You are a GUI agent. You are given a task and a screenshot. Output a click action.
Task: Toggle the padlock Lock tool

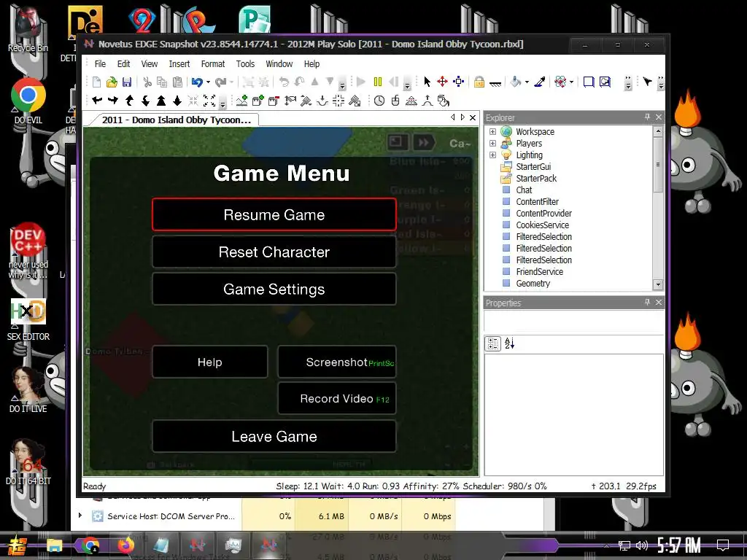[479, 82]
